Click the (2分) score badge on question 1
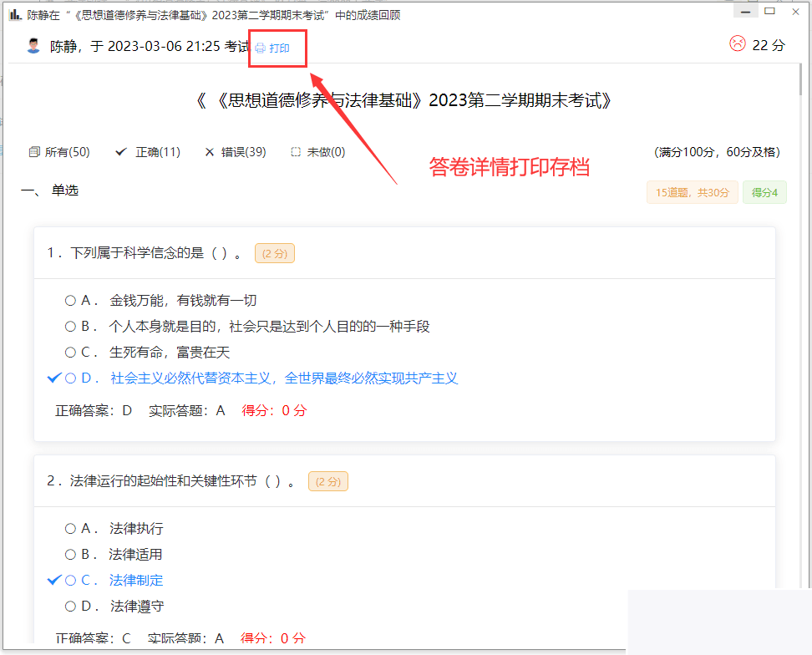812x655 pixels. click(x=274, y=253)
